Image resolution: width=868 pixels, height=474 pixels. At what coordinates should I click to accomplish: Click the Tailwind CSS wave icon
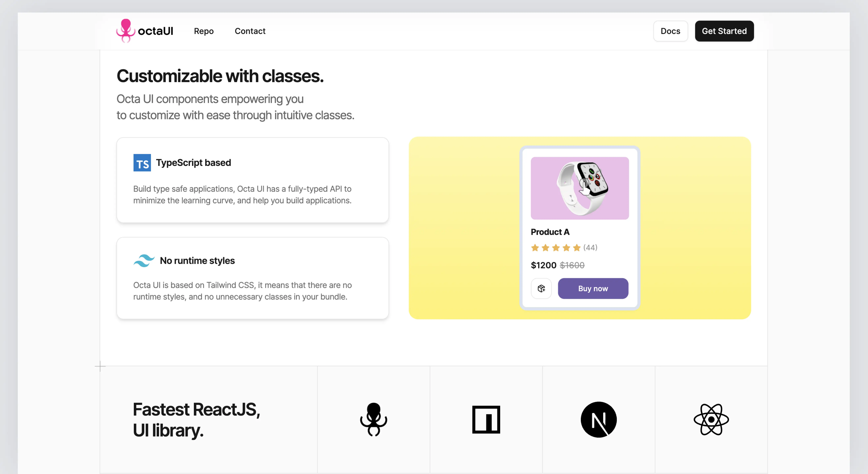144,261
